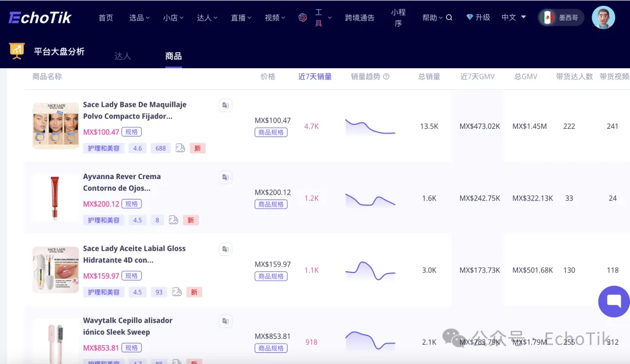
Task: Click Sace Lady Aceite Labial Gloss thumbnail
Action: 55,269
